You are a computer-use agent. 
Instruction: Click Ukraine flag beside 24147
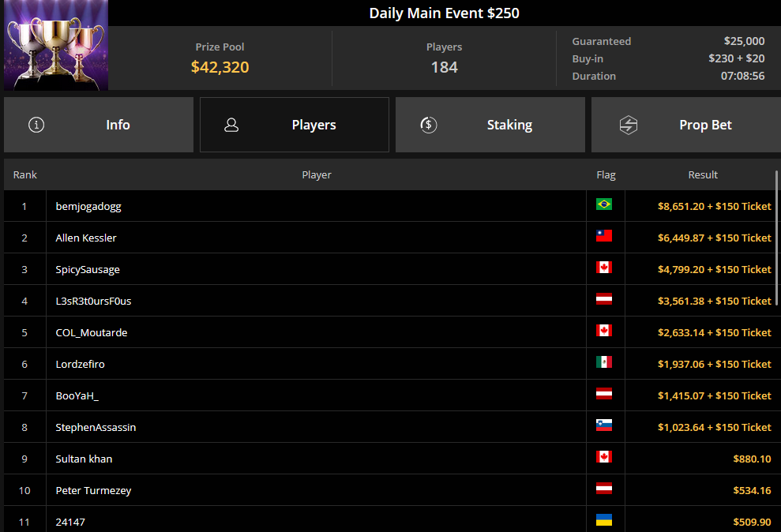[x=603, y=520]
